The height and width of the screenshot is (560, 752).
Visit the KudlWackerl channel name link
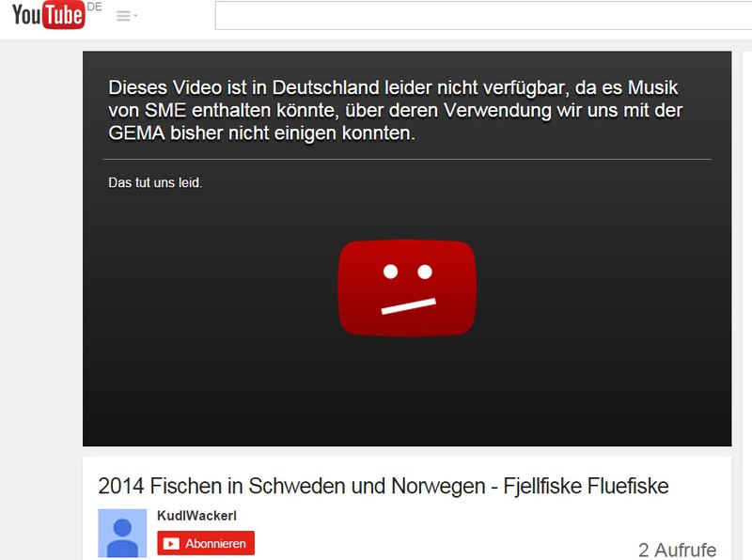click(x=196, y=516)
